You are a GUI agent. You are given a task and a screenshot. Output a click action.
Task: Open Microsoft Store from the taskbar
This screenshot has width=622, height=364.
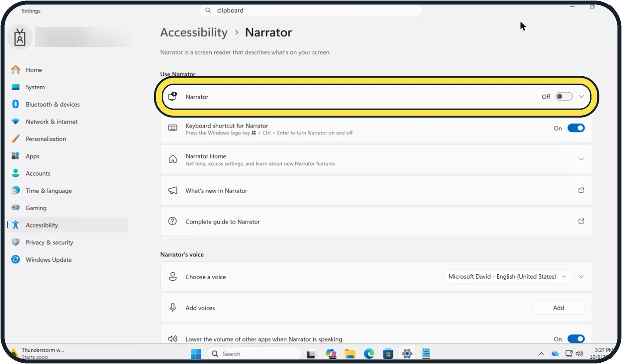[x=388, y=354]
